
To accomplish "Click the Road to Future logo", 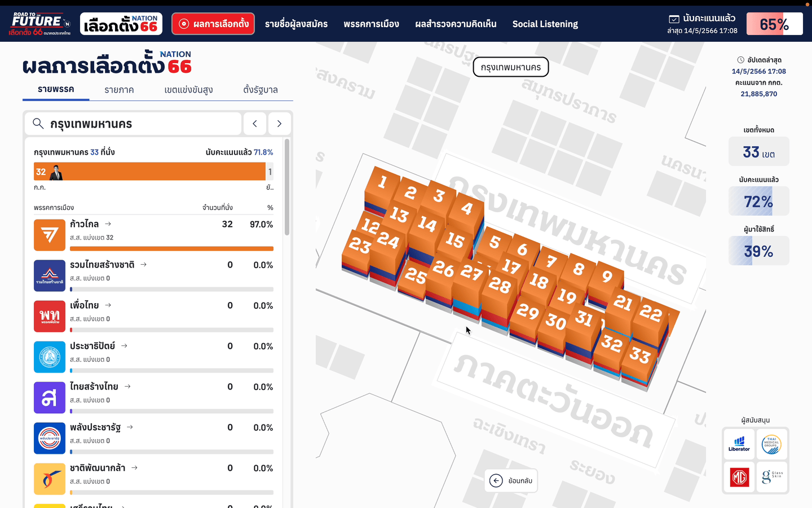I will tap(39, 24).
